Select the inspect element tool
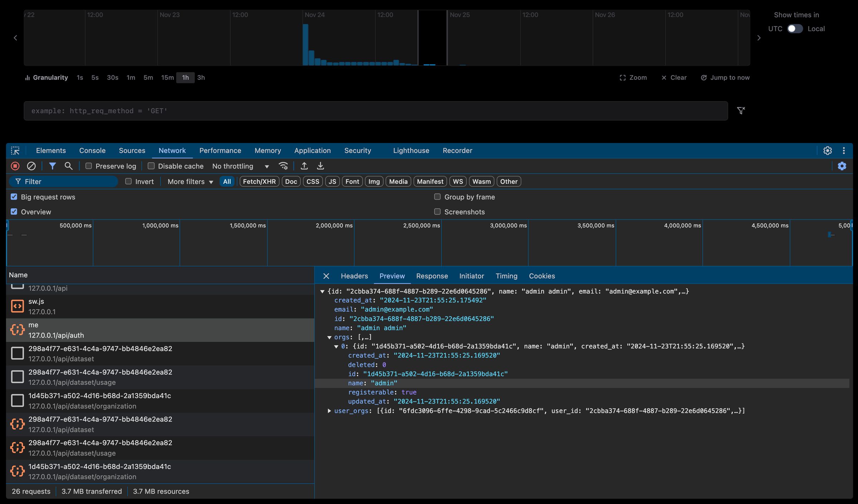 [x=15, y=150]
